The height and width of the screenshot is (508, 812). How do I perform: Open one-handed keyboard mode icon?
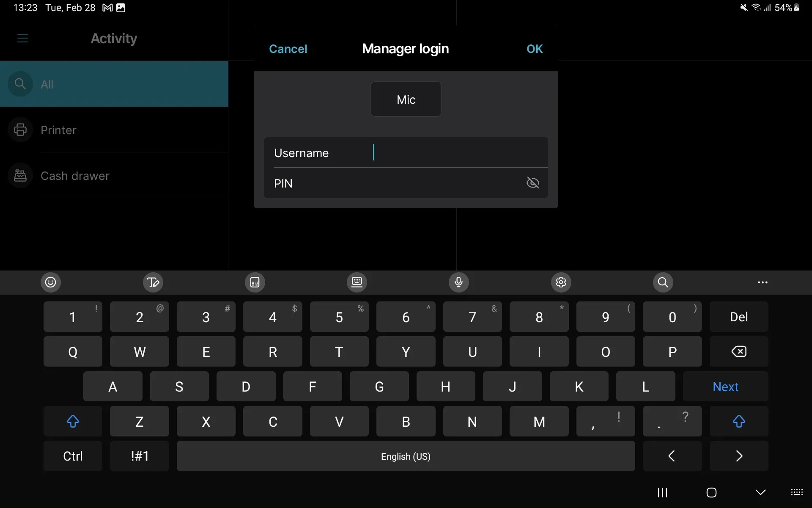click(255, 282)
